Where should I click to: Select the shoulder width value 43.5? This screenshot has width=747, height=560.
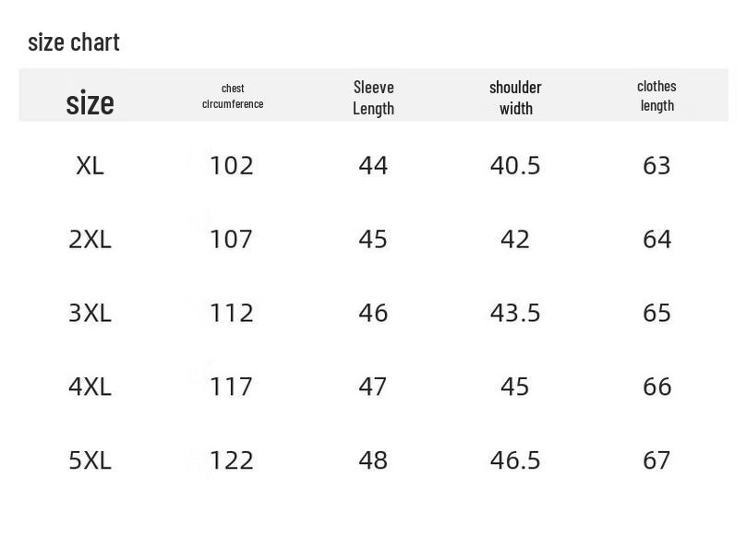(515, 313)
